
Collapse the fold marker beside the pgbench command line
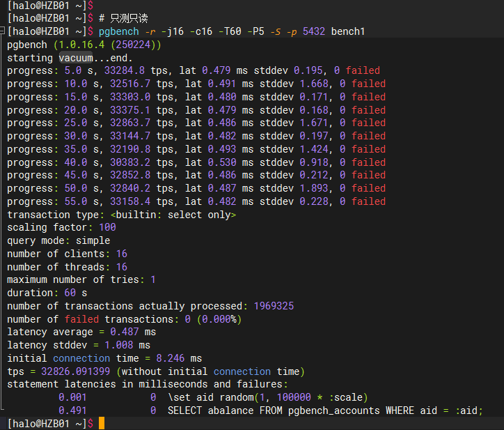2,31
